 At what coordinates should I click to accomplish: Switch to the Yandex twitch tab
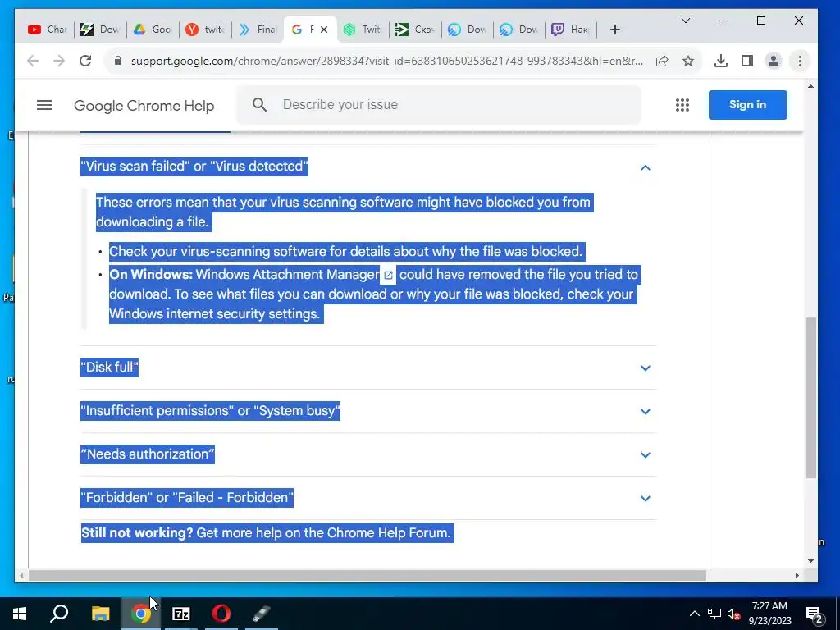(204, 30)
